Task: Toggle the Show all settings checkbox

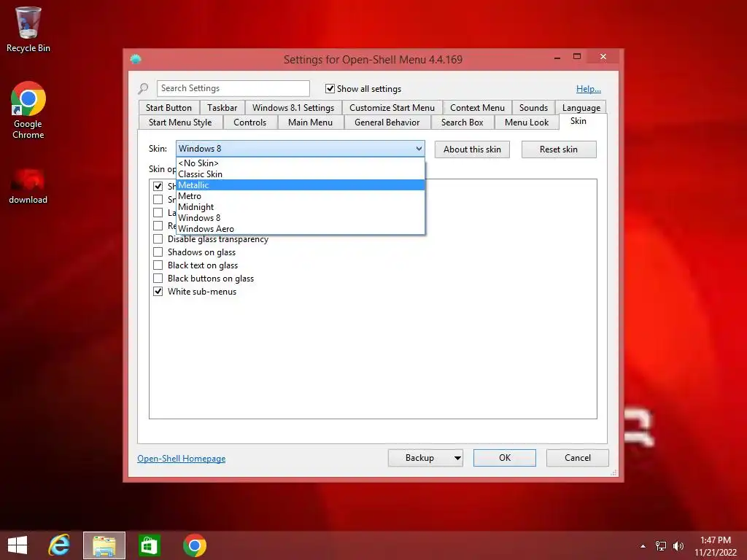Action: click(330, 88)
